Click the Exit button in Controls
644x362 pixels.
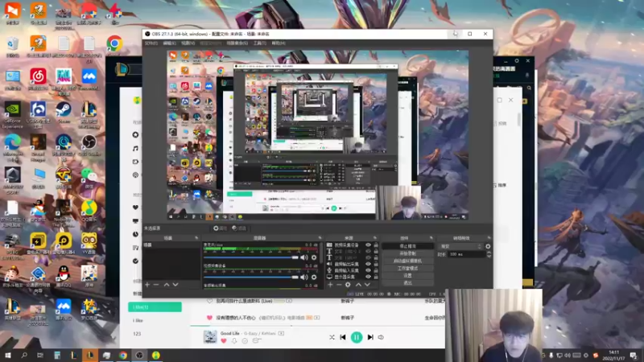pyautogui.click(x=407, y=283)
